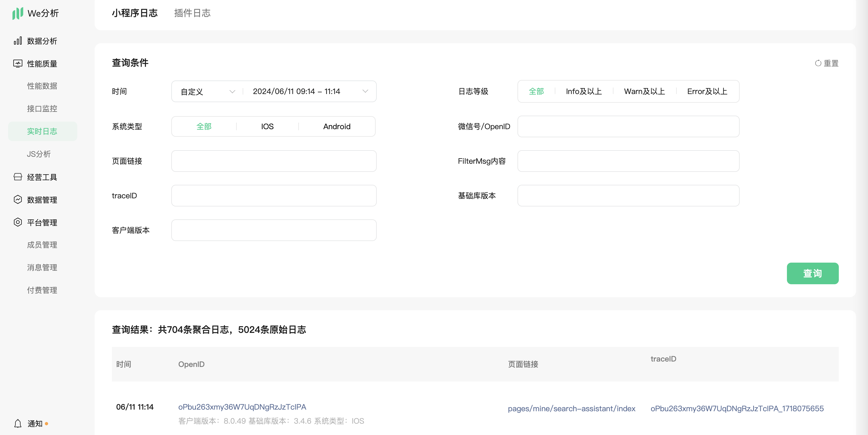Click into the traceID input field

coord(273,195)
